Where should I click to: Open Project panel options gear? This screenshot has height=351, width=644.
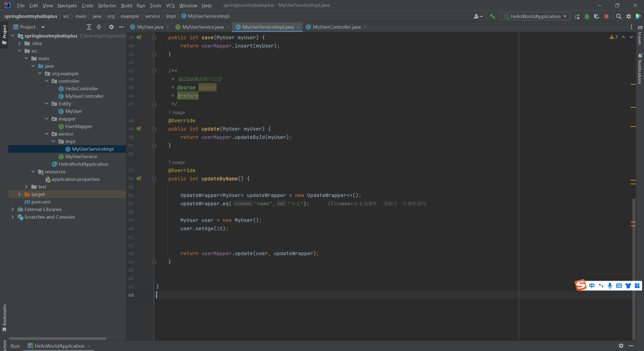pos(111,27)
